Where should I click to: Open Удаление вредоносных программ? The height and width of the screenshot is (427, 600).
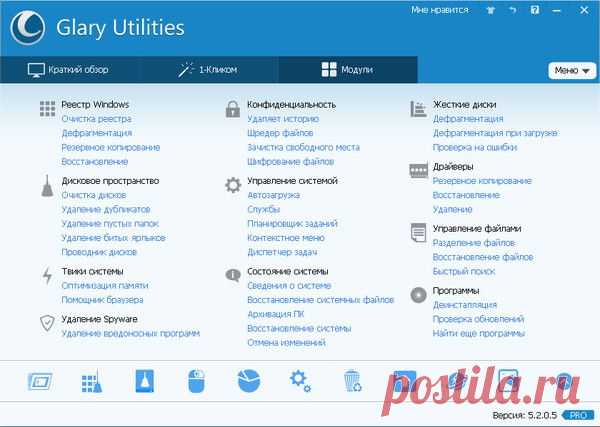click(131, 334)
